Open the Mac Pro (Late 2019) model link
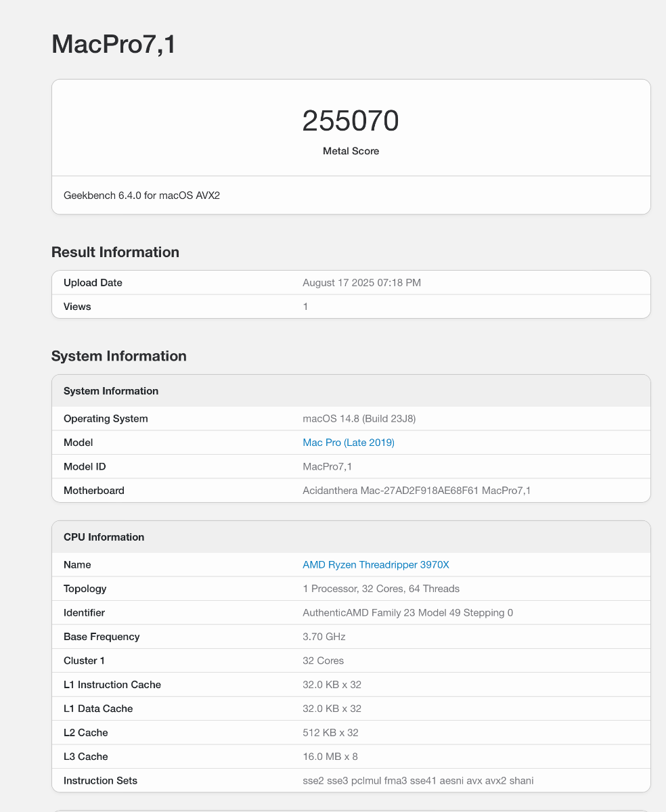Viewport: 666px width, 812px height. [348, 443]
